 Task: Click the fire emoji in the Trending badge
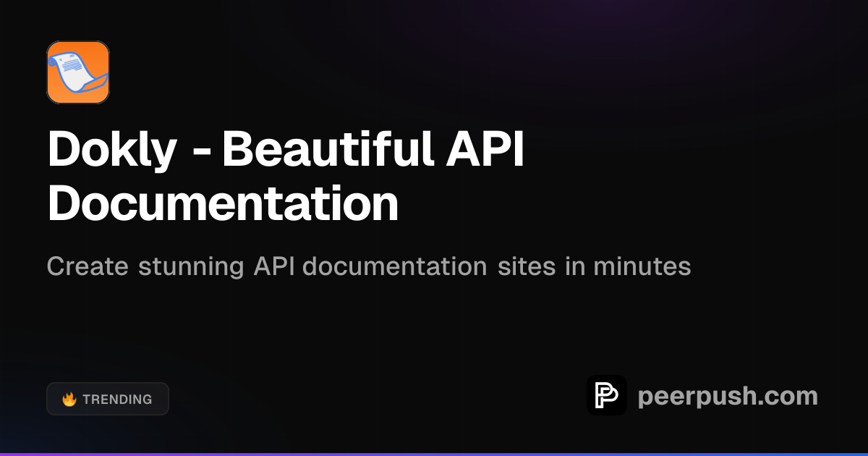[69, 399]
